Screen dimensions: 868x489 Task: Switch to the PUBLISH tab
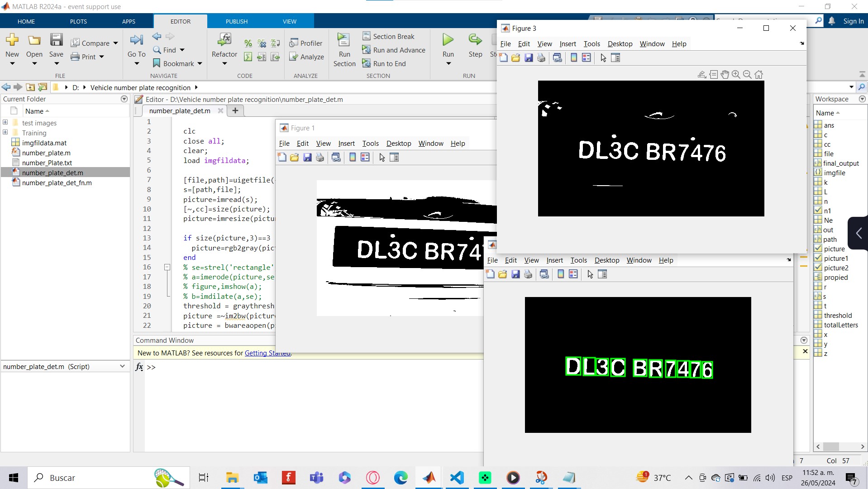coord(237,21)
